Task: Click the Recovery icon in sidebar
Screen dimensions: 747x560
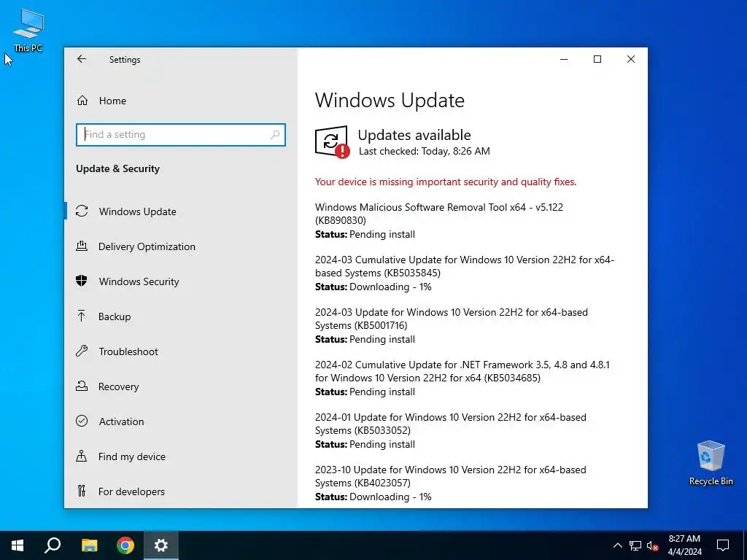Action: point(82,386)
